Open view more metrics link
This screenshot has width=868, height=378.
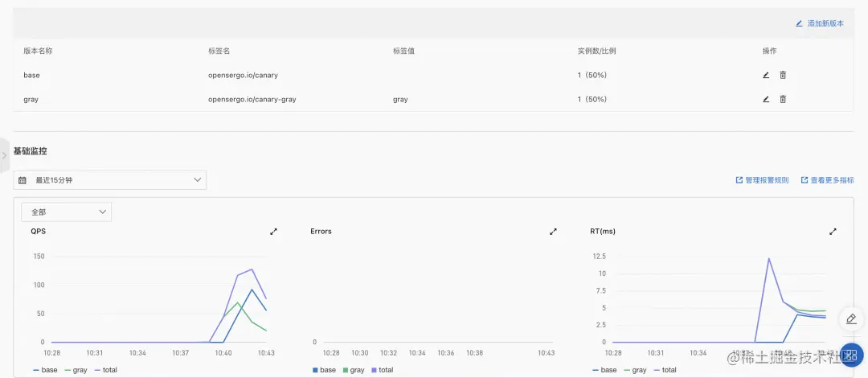coord(828,180)
